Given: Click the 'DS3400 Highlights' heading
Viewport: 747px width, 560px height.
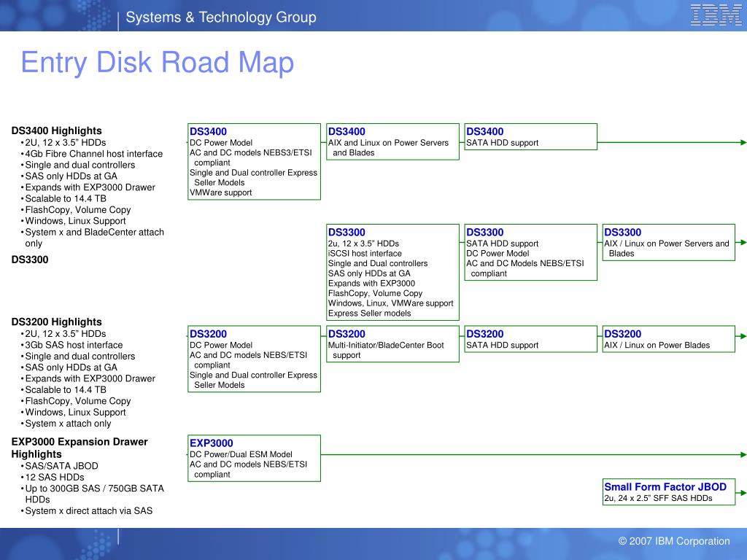Looking at the screenshot, I should [57, 131].
